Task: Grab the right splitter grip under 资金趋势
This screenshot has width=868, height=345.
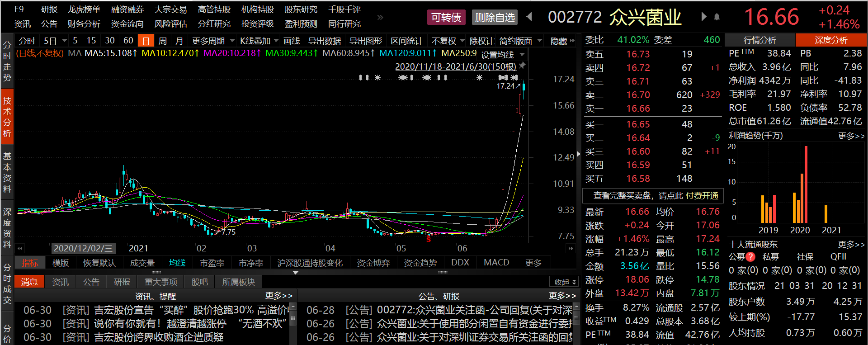Action: [x=443, y=273]
